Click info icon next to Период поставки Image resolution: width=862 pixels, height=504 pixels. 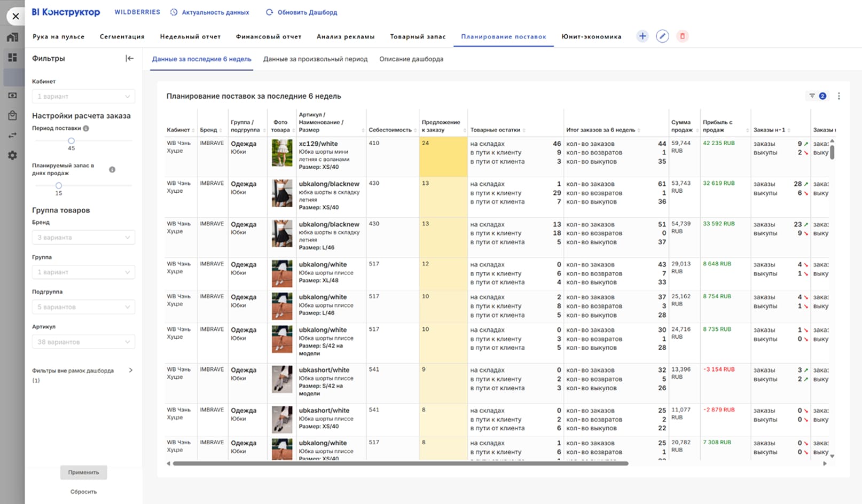tap(86, 128)
